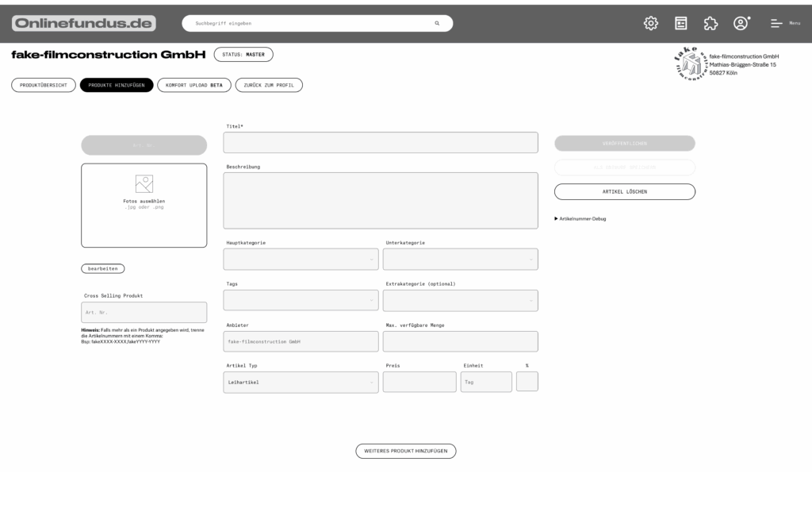Expand the Artikelnummer-Debug disclosure triangle

pyautogui.click(x=556, y=218)
